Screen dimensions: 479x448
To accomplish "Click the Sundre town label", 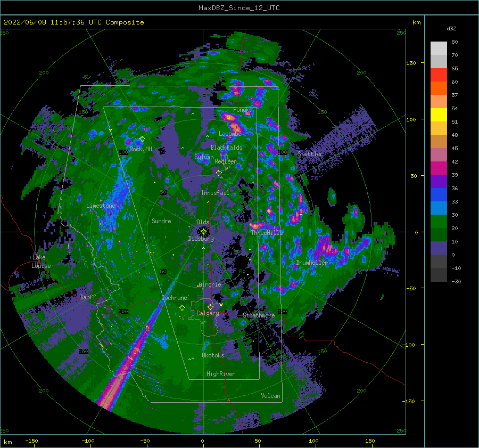I will 161,221.
